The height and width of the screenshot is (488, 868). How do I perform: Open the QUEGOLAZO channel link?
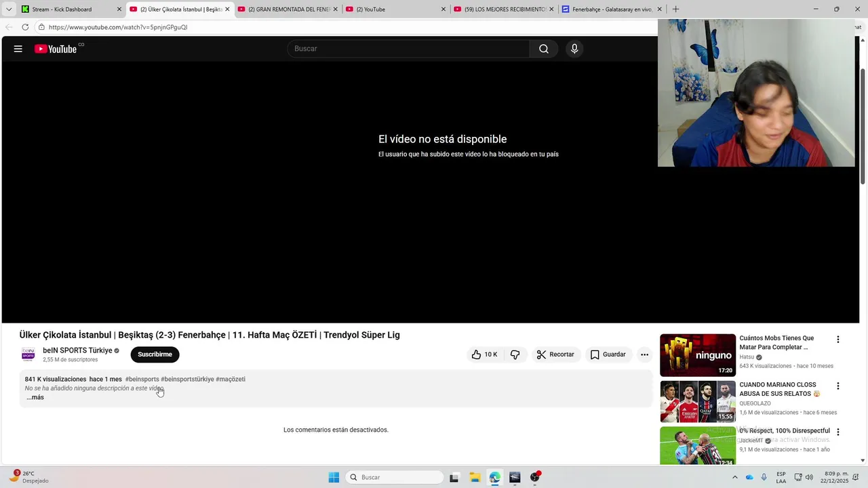pos(755,403)
